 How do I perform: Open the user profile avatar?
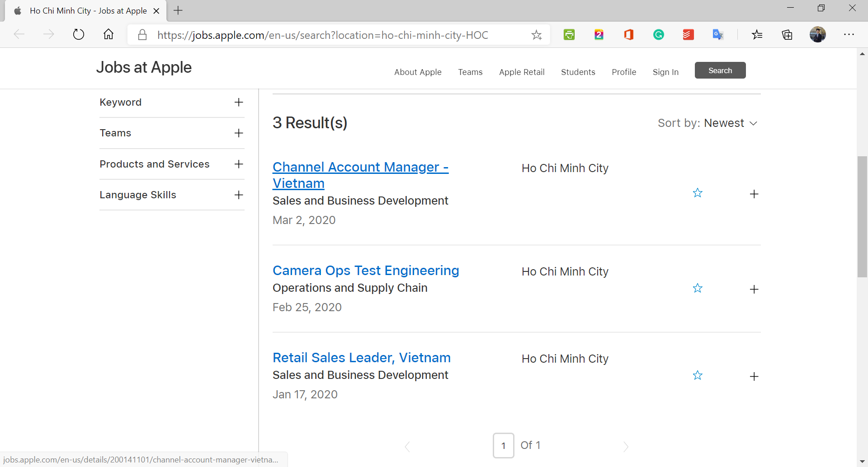(x=817, y=35)
